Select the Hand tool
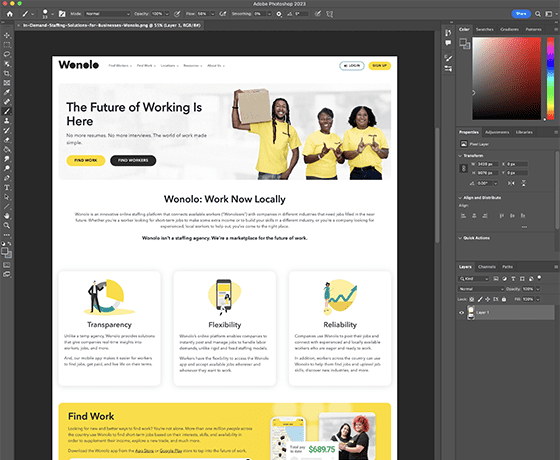 point(7,216)
